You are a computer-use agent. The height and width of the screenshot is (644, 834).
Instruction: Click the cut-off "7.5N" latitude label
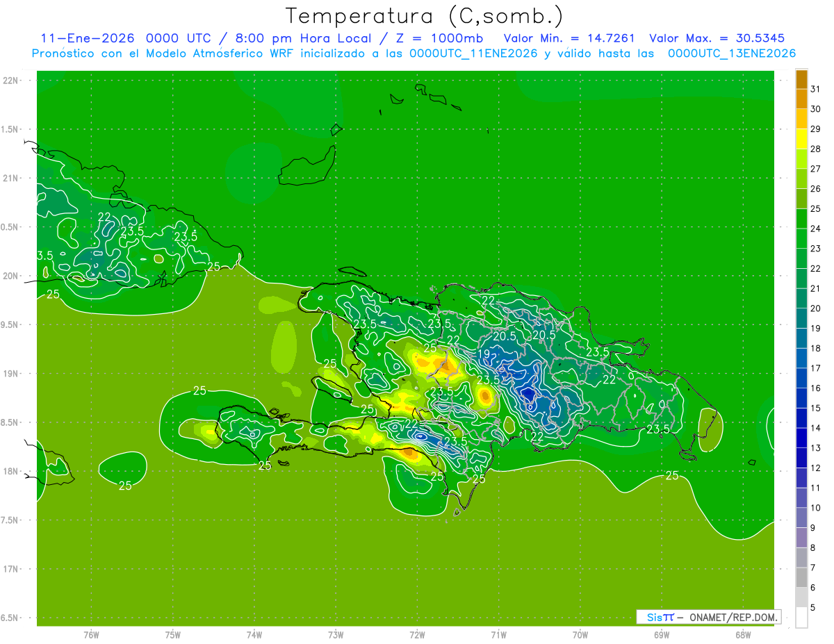(x=10, y=520)
